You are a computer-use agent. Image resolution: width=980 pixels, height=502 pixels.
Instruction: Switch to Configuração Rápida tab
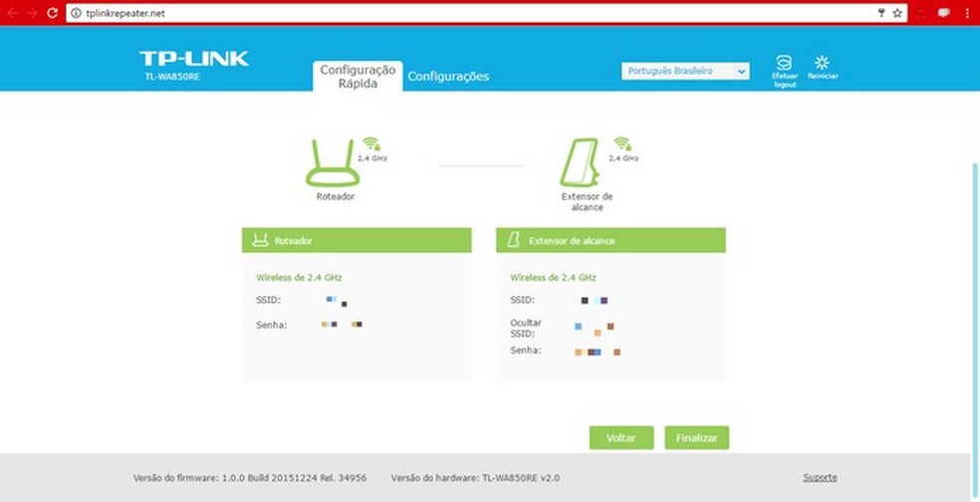point(358,77)
